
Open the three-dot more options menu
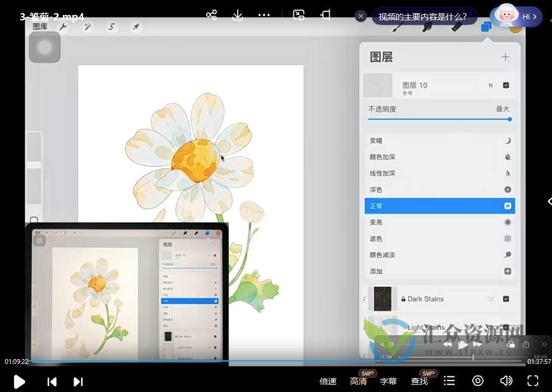tap(265, 15)
